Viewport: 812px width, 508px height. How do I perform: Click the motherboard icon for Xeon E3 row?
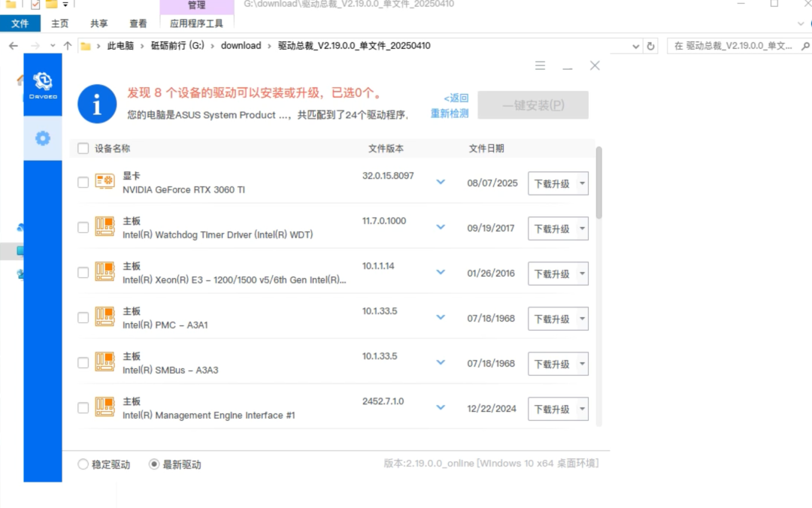[105, 272]
